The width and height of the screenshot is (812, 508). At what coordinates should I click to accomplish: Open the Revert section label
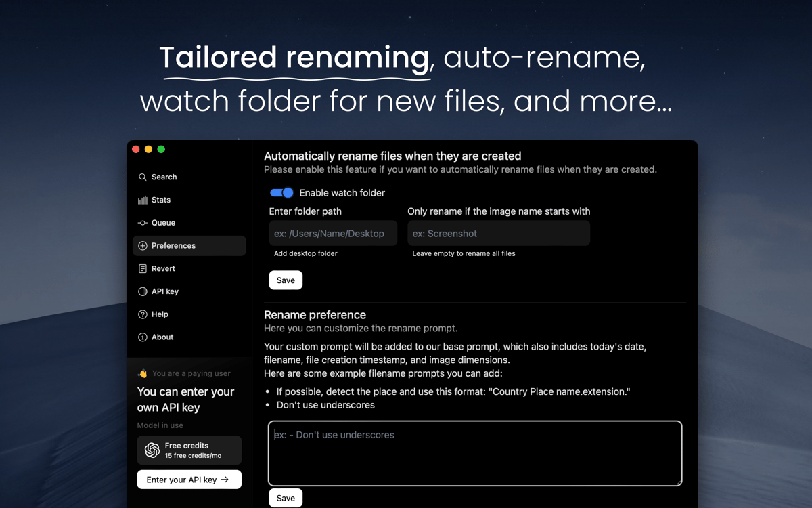pos(163,269)
